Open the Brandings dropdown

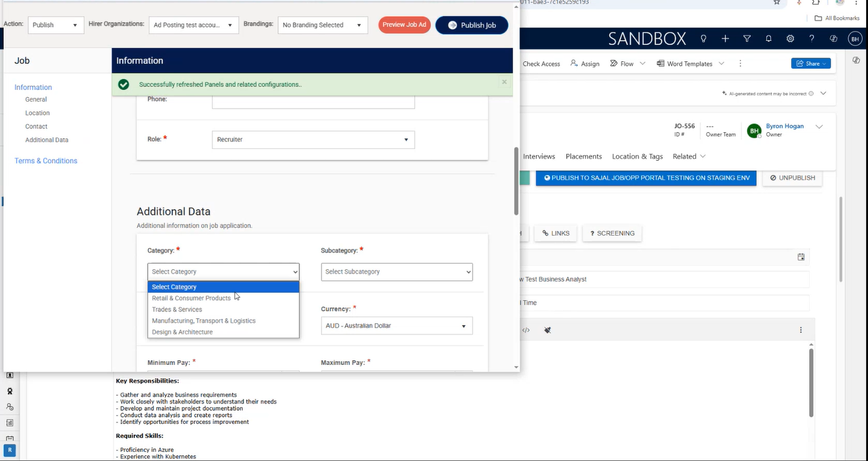click(323, 25)
